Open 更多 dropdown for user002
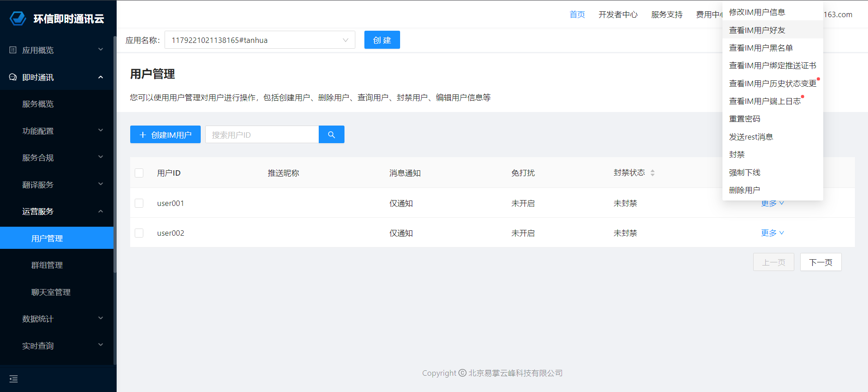 (772, 233)
